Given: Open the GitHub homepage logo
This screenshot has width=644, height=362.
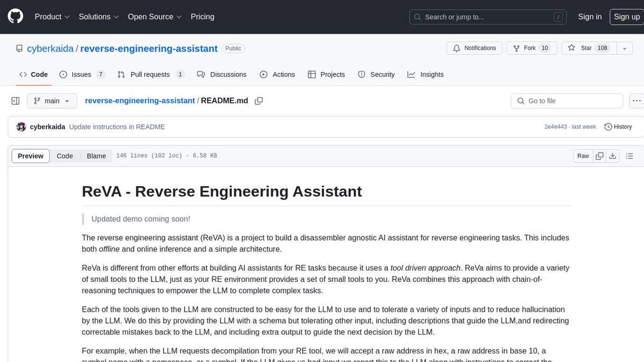Looking at the screenshot, I should click(16, 17).
